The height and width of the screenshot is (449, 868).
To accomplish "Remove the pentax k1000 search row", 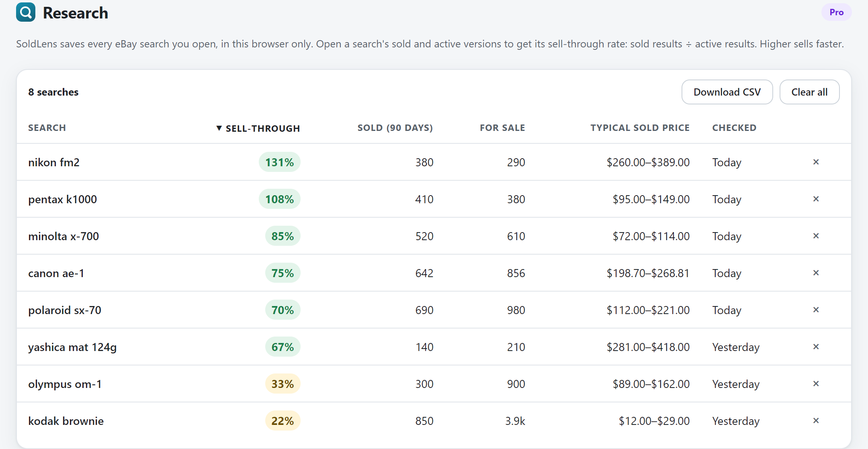I will coord(816,199).
